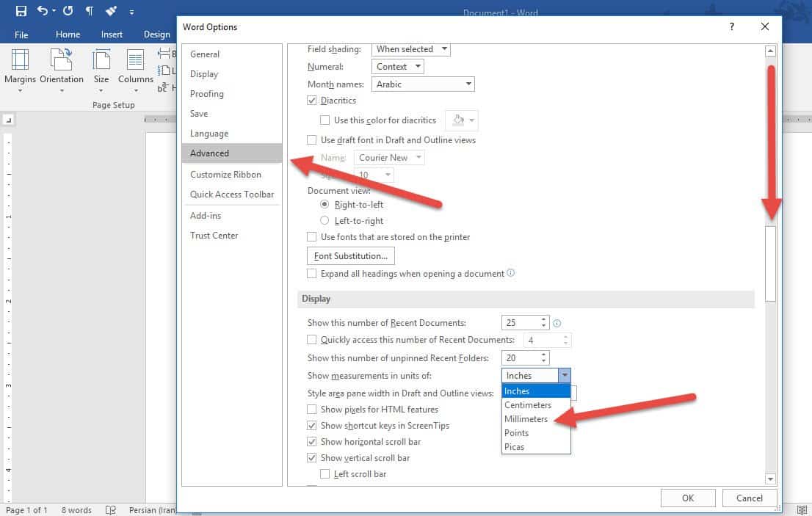Click the Recent Documents number field
Image resolution: width=812 pixels, height=516 pixels.
(520, 323)
